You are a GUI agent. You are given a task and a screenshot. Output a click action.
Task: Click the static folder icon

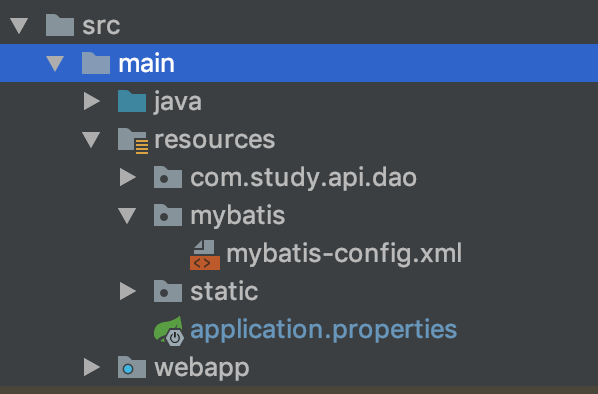[x=168, y=291]
